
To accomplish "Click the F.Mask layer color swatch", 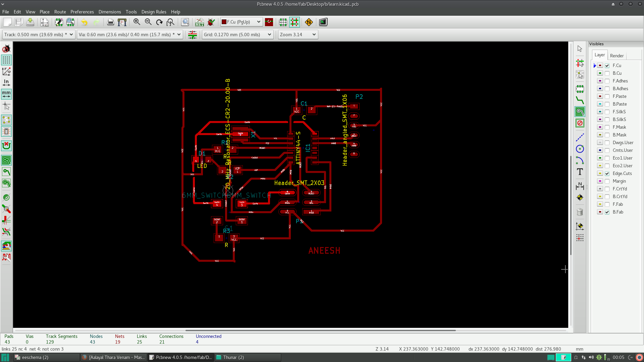I will click(600, 127).
